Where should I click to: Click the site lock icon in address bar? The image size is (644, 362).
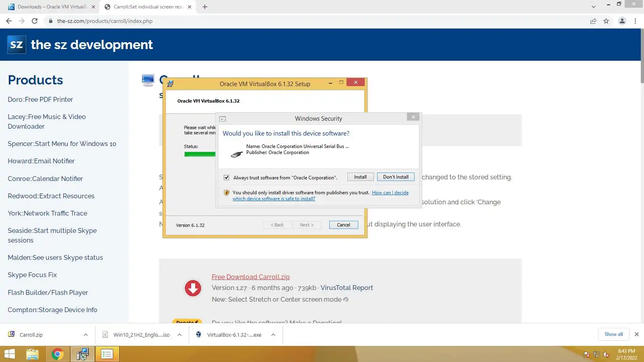[x=51, y=21]
